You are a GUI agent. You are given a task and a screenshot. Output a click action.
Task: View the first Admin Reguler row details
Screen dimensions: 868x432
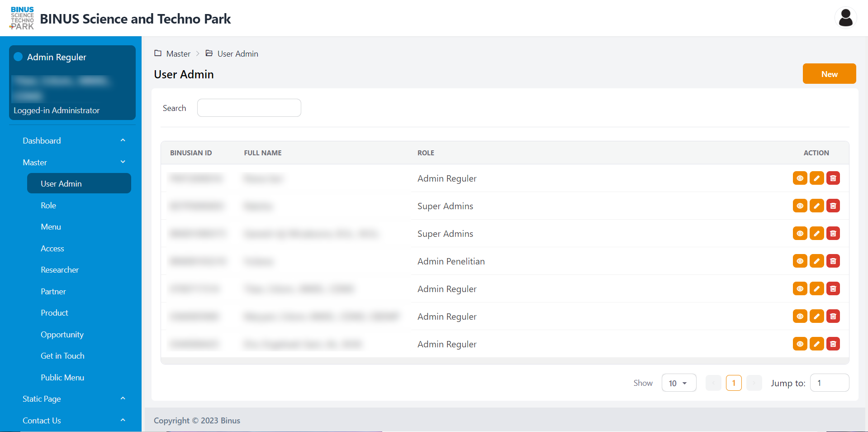800,178
